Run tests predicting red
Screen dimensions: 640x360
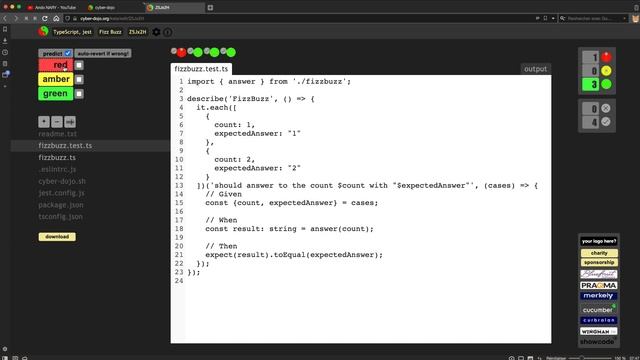tap(56, 65)
